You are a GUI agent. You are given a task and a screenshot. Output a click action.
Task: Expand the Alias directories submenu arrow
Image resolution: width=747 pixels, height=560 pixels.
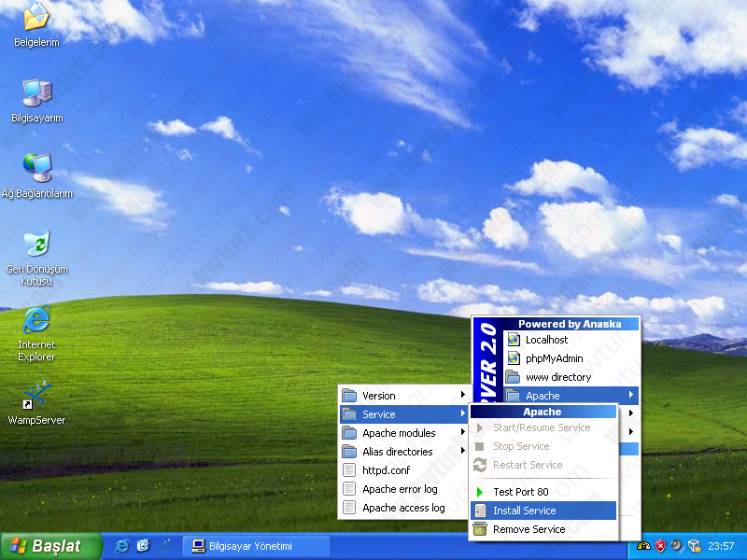(x=462, y=451)
